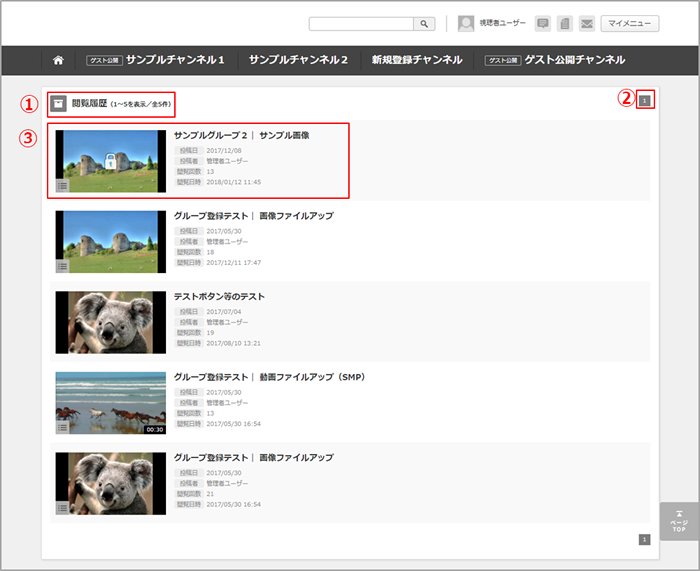Open 動画ファイルアップ（SMP） title link
This screenshot has height=571, width=700.
point(270,377)
